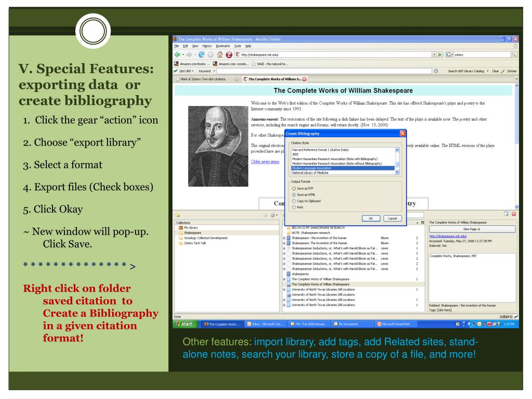Viewport: 532px width, 399px height.
Task: Open the tab list dropdown at tab bar end
Action: click(x=516, y=79)
